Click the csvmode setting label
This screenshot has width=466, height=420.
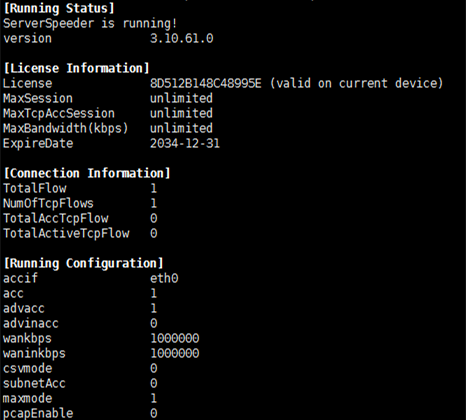coord(28,368)
